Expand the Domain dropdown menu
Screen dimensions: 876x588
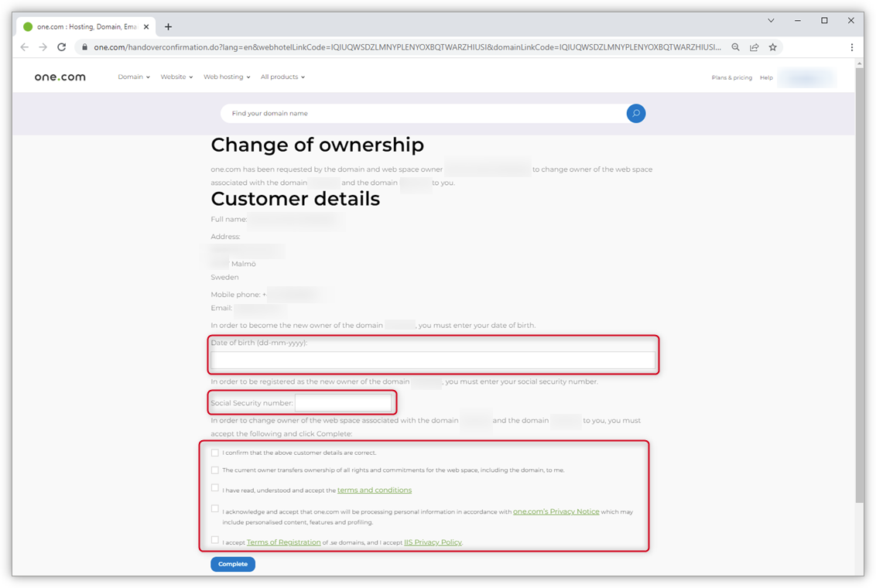click(133, 77)
